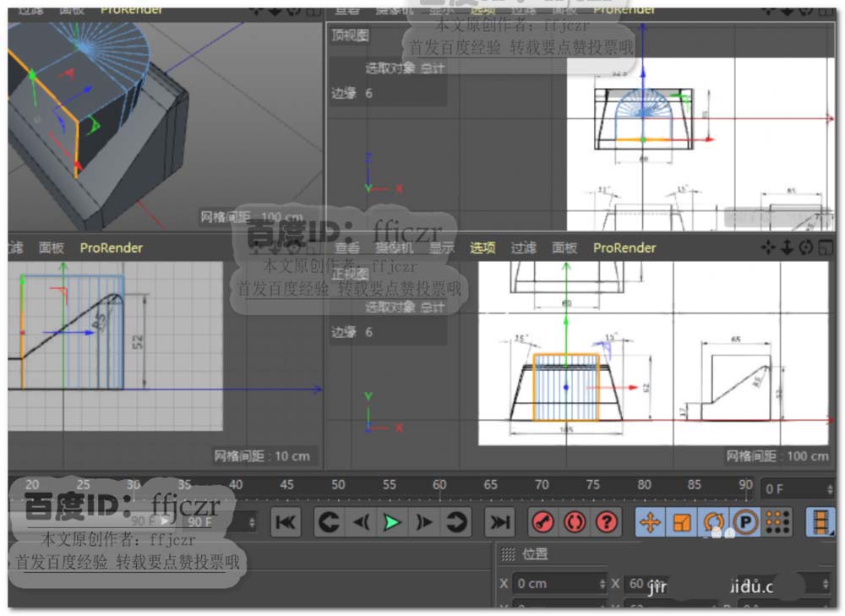Toggle parameter (P) keyframe recording
The image size is (845, 616).
745,523
